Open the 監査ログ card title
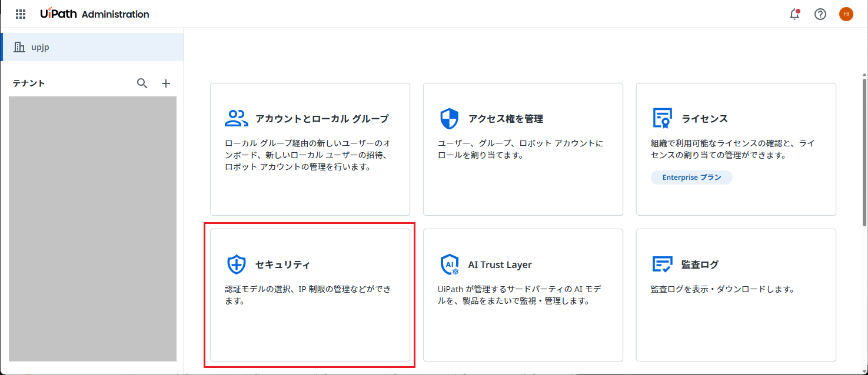This screenshot has height=375, width=868. click(700, 264)
